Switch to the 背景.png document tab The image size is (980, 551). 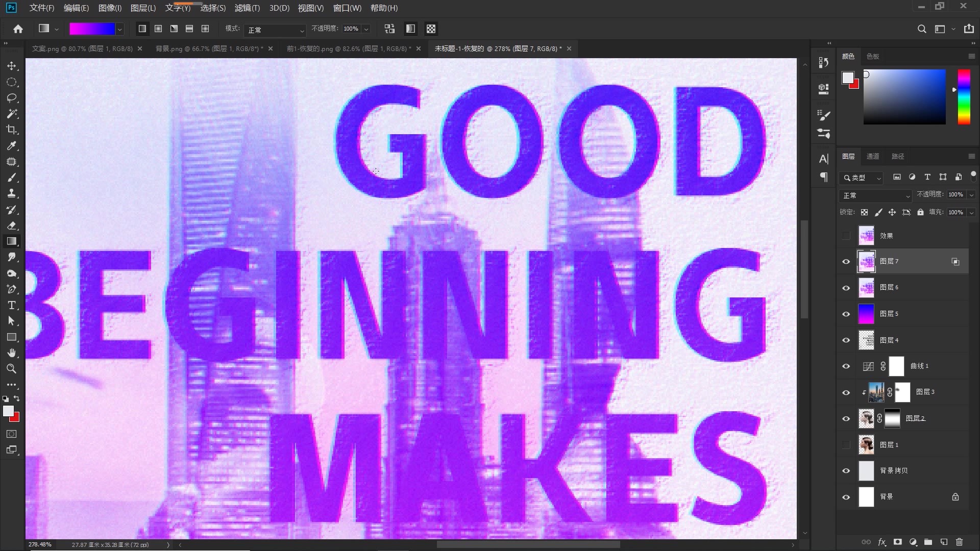[209, 48]
